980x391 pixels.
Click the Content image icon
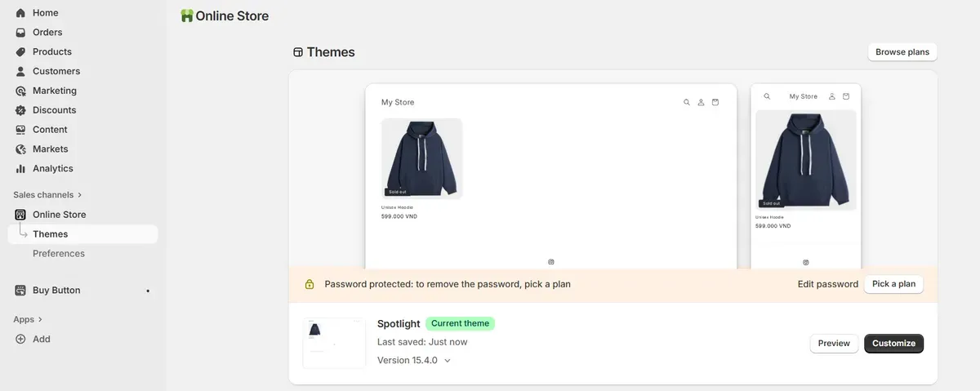tap(20, 130)
